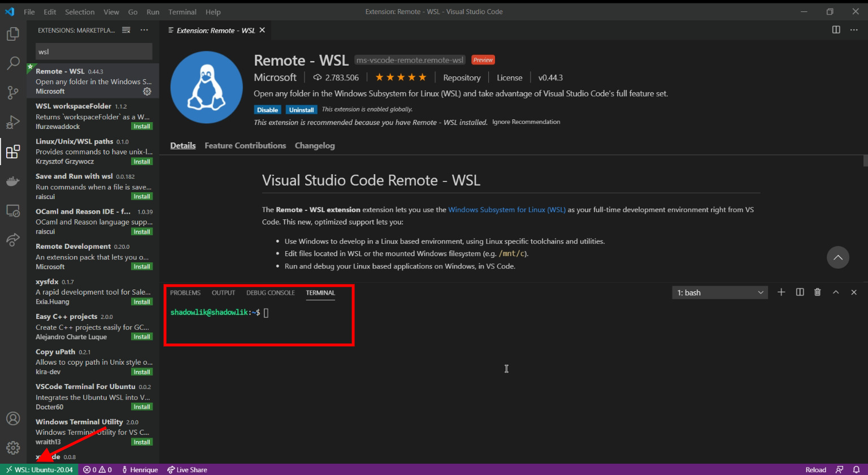This screenshot has width=868, height=475.
Task: Close the terminal panel
Action: (x=854, y=292)
